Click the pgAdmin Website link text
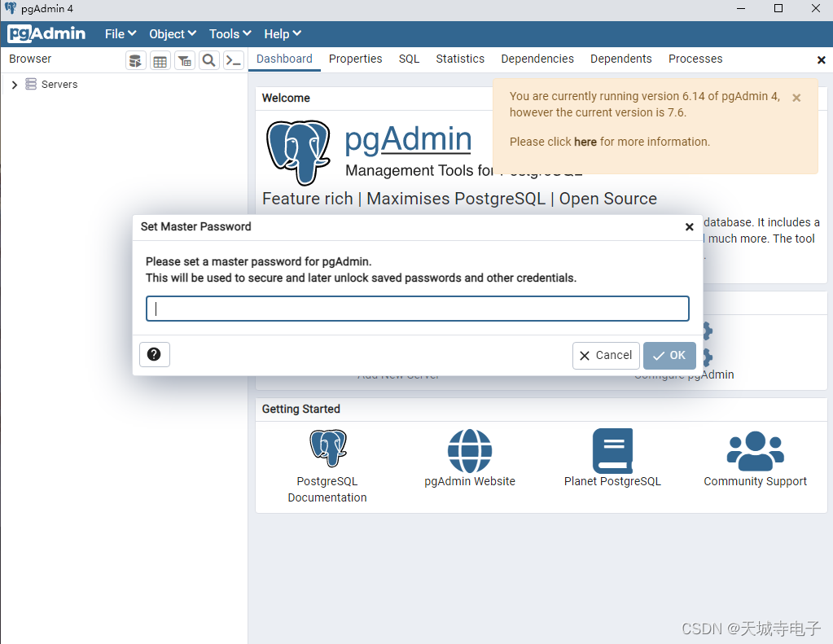Image resolution: width=833 pixels, height=644 pixels. point(470,481)
